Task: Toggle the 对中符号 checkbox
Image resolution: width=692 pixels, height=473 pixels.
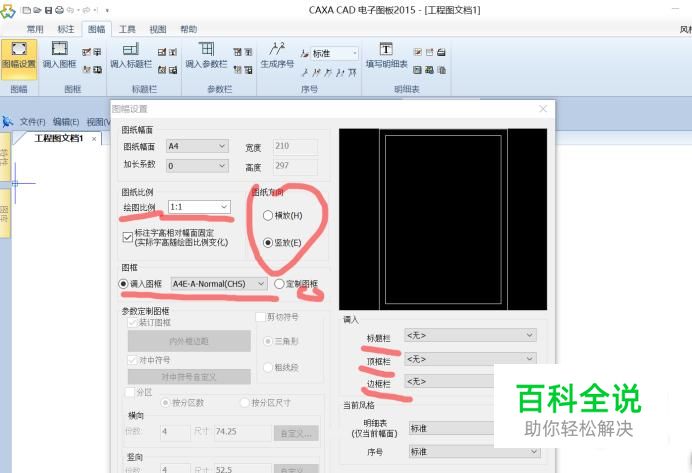Action: 132,360
